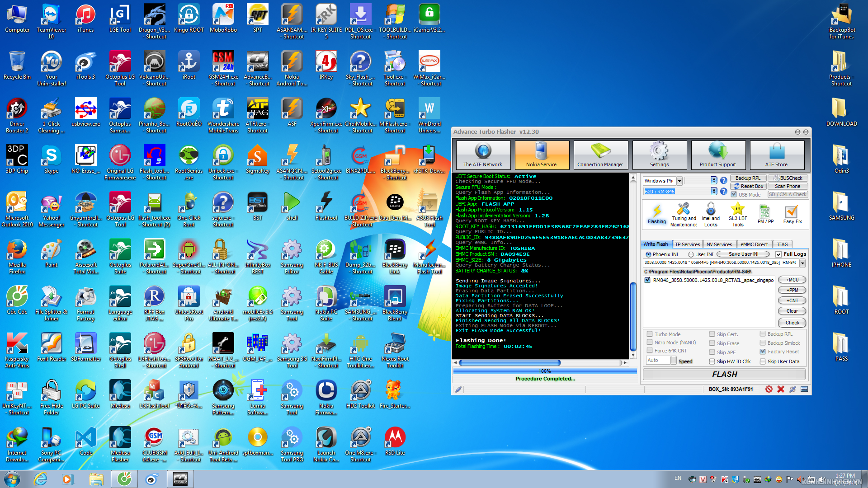This screenshot has width=868, height=488.
Task: Open Tuning and Maintenance tools
Action: (x=684, y=215)
